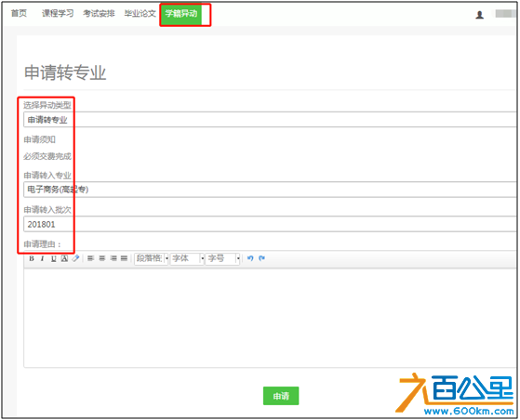This screenshot has width=520, height=420.
Task: Click the green 申请 submit button
Action: 281,396
